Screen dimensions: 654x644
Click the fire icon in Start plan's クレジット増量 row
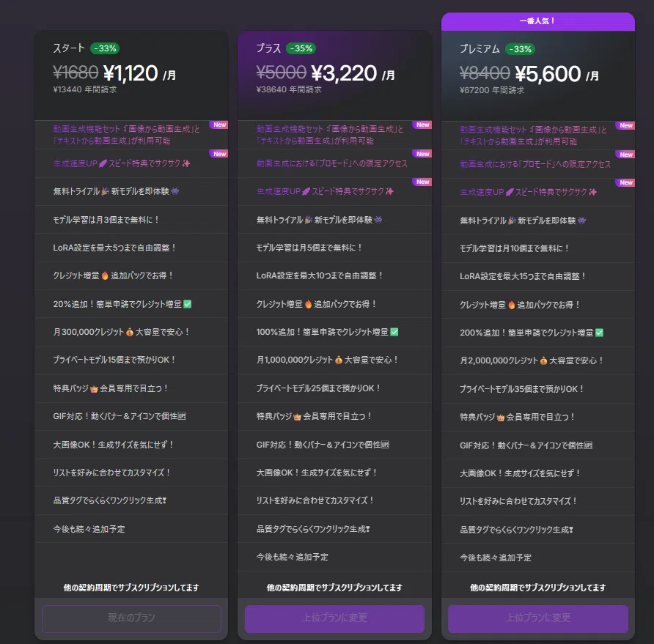[x=105, y=275]
